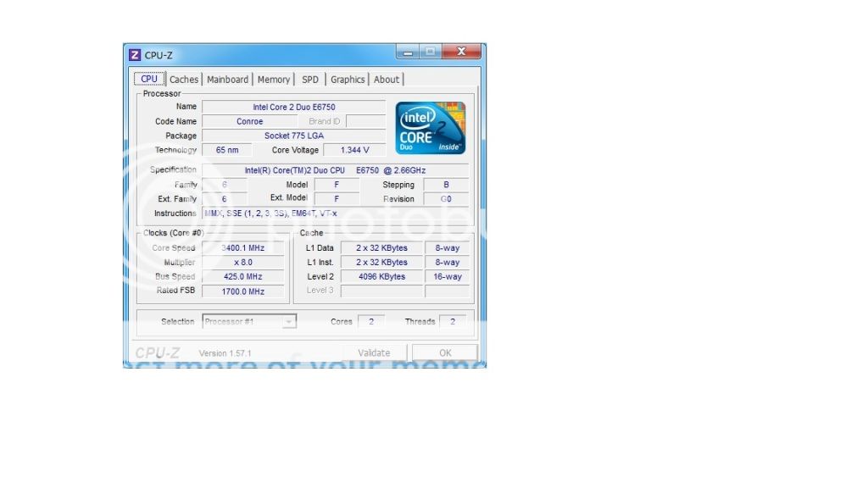Click the Core Voltage value '1.344 V'
The image size is (868, 488).
[x=354, y=150]
